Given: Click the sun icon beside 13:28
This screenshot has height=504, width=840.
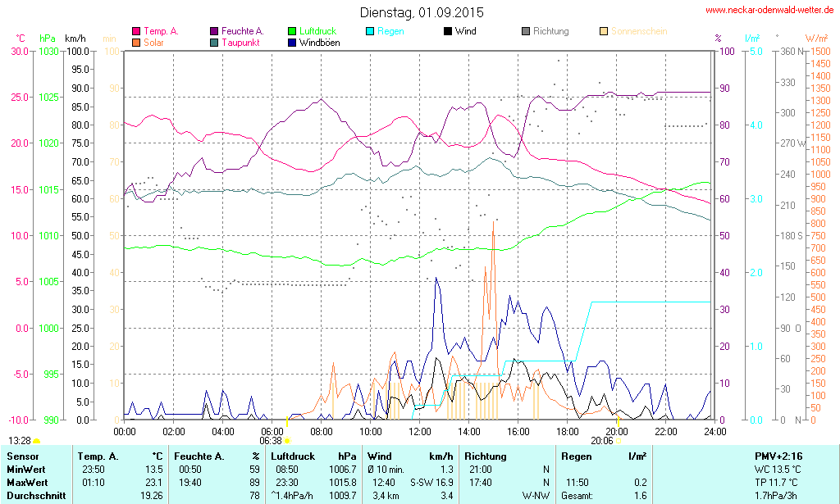Looking at the screenshot, I should 37,441.
